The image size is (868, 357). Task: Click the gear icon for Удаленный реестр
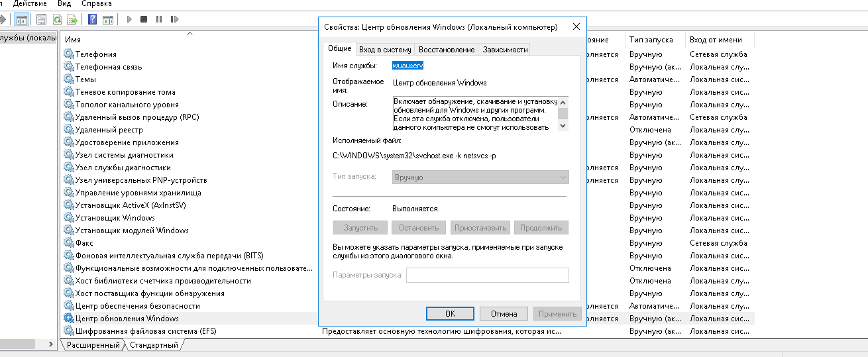click(x=69, y=130)
